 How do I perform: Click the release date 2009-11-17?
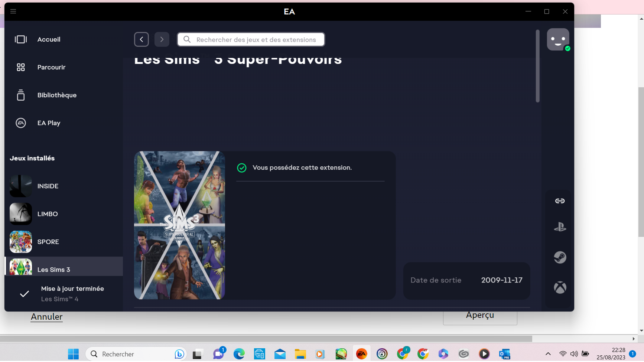tap(502, 280)
